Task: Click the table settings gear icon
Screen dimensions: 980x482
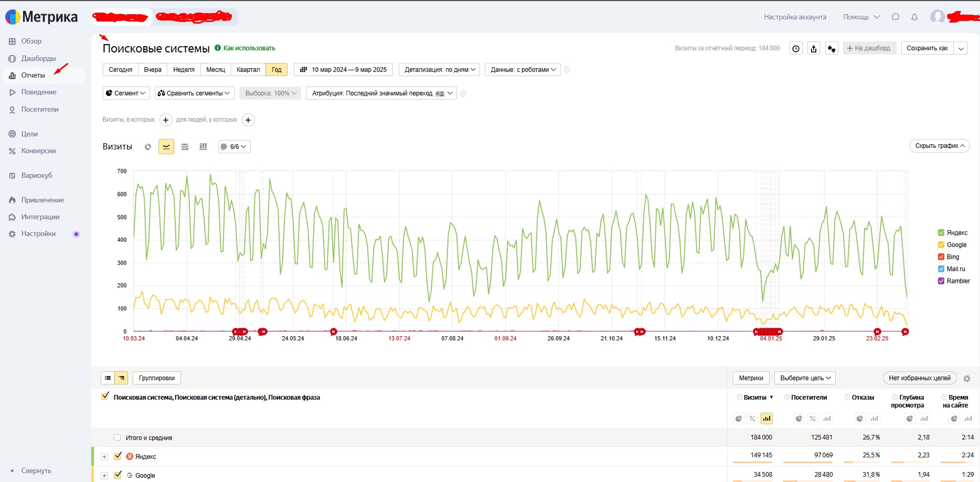Action: point(967,379)
